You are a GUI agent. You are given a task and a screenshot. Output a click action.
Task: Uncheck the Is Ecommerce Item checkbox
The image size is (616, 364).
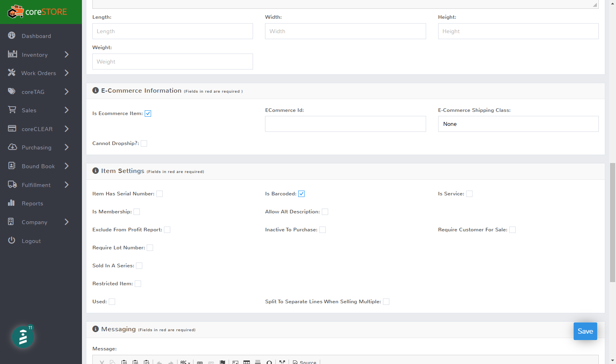[x=148, y=113]
